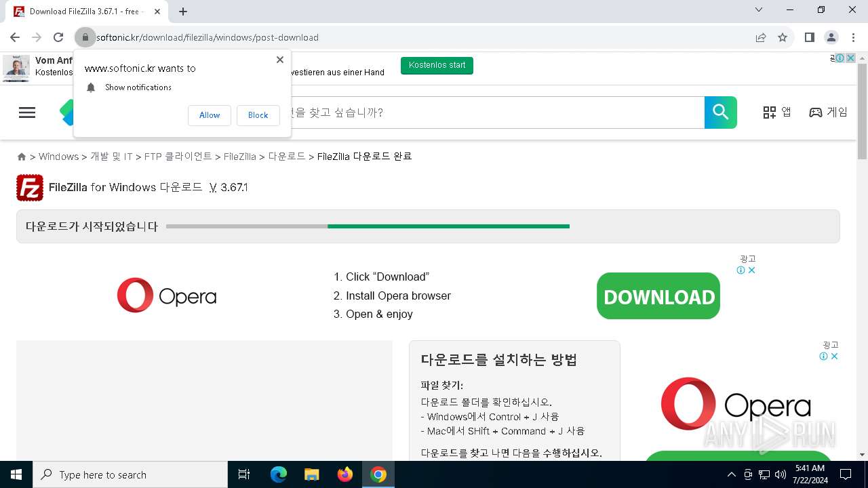
Task: Open the Windows Start menu
Action: [x=16, y=474]
